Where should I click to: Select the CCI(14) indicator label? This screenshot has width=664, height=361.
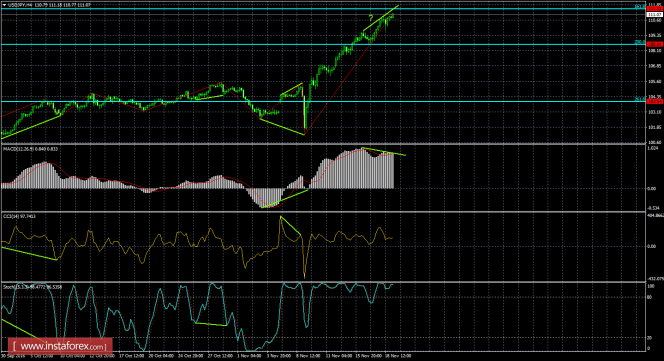(19, 217)
